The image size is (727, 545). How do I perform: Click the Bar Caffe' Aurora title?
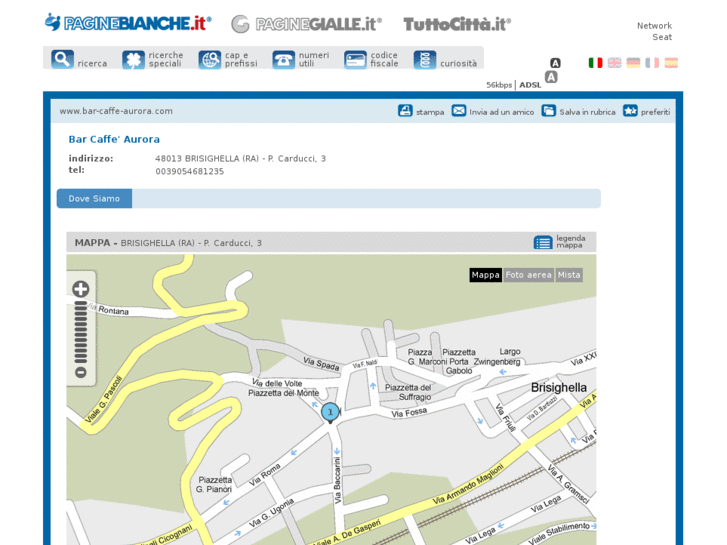(x=114, y=139)
